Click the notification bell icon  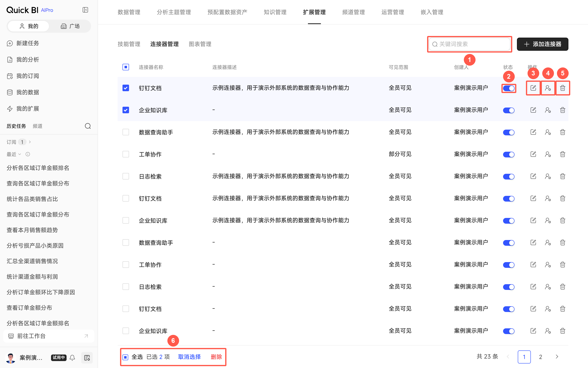coord(72,358)
